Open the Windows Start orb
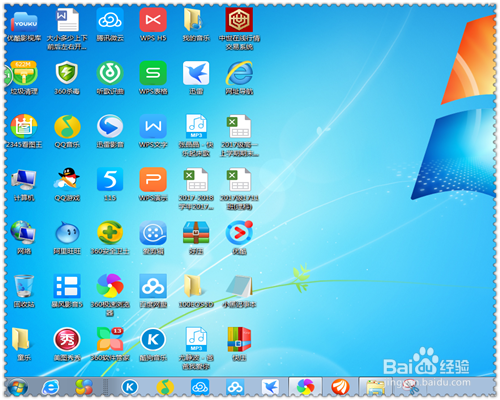The height and width of the screenshot is (400, 500). click(18, 387)
